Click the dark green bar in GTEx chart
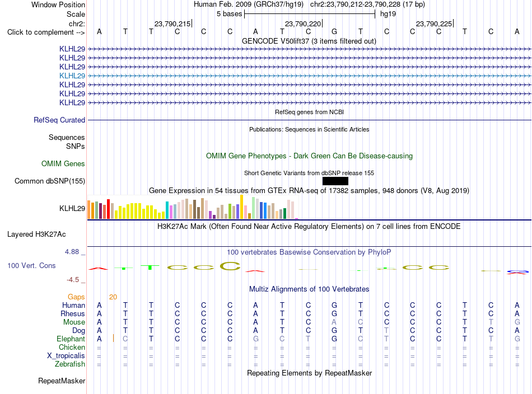This screenshot has height=394, width=532. click(284, 214)
